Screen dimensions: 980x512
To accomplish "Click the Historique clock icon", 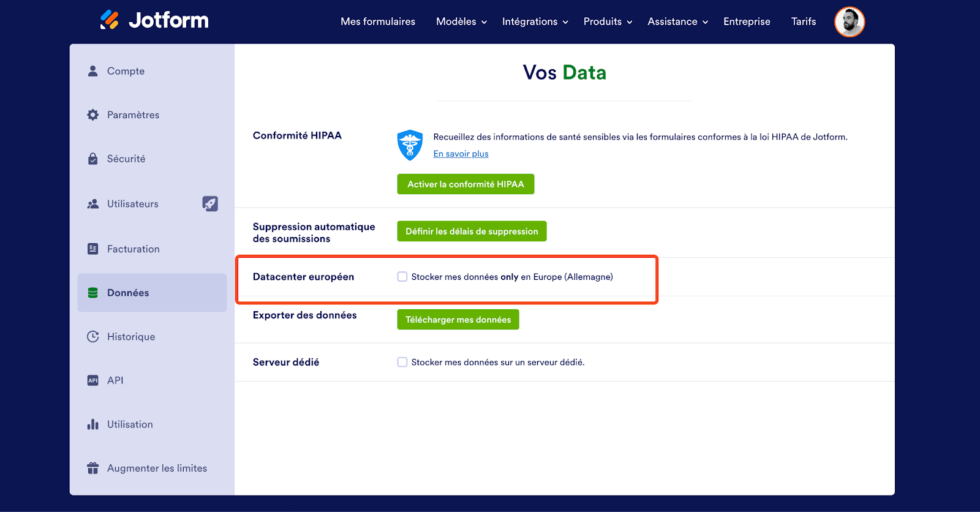I will pyautogui.click(x=93, y=337).
